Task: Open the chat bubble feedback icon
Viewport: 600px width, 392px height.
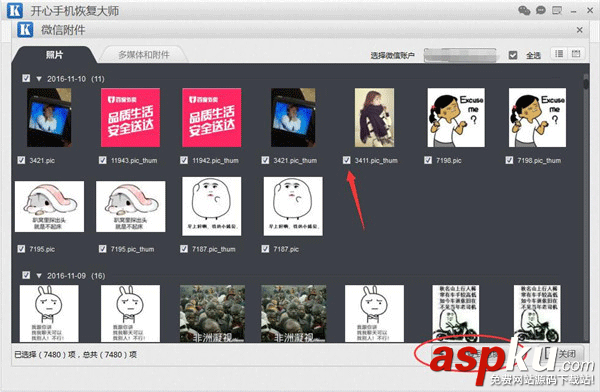Action: click(x=540, y=10)
